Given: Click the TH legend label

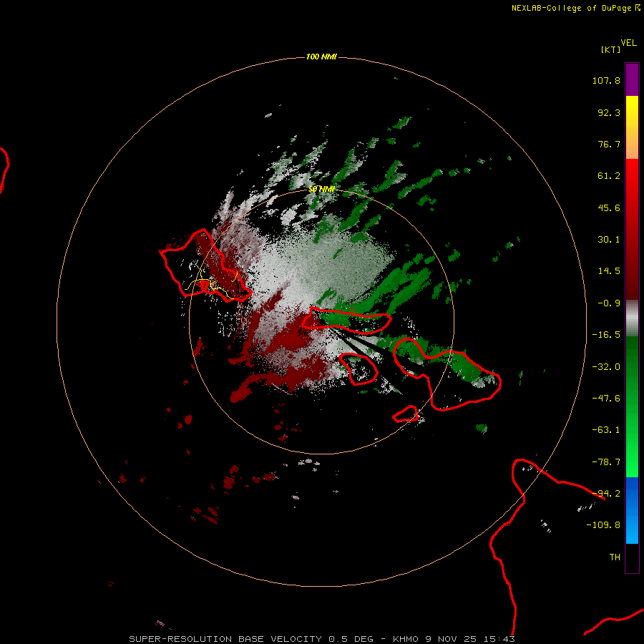Looking at the screenshot, I should click(615, 557).
